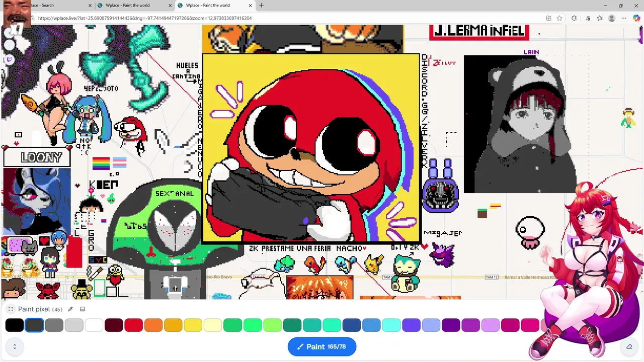Screen dimensions: 644x362
Task: Pick the black color swatch
Action: [15, 325]
